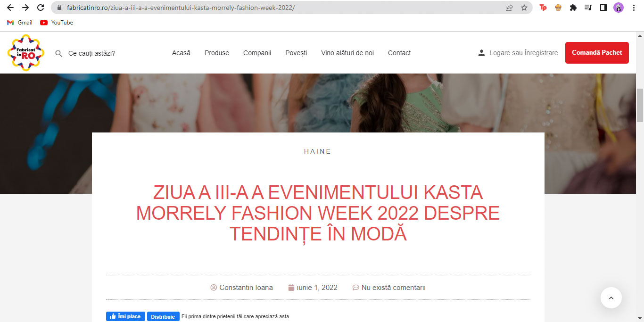Open the Chrome profile avatar
644x322 pixels.
(619, 8)
